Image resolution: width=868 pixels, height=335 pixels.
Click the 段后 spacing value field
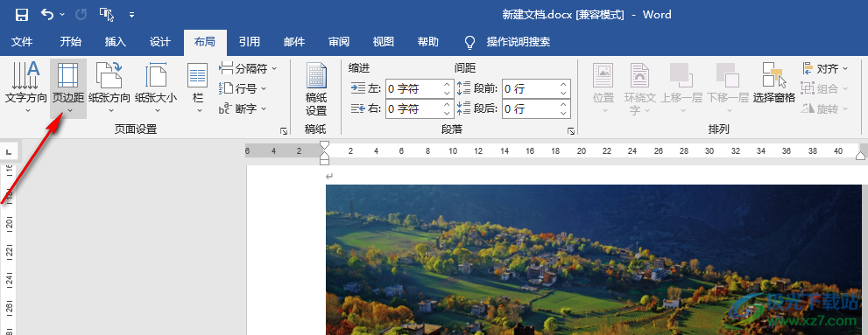pos(530,109)
